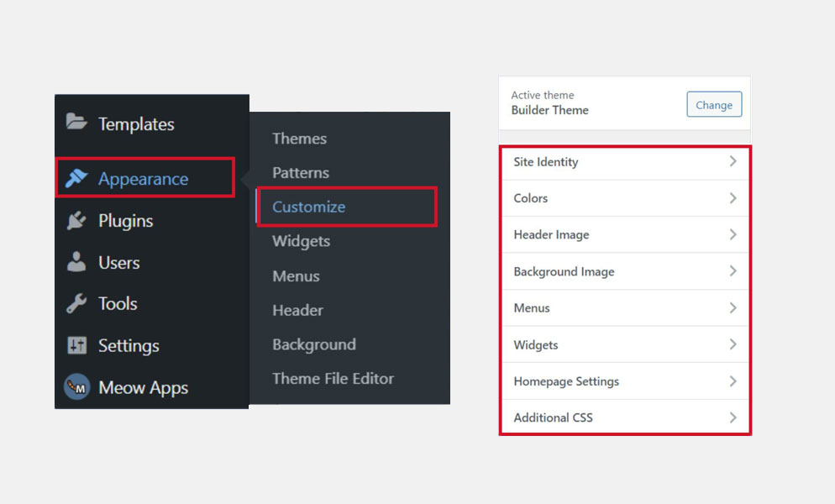Open the Tools menu
Viewport: 835px width, 504px height.
point(118,304)
